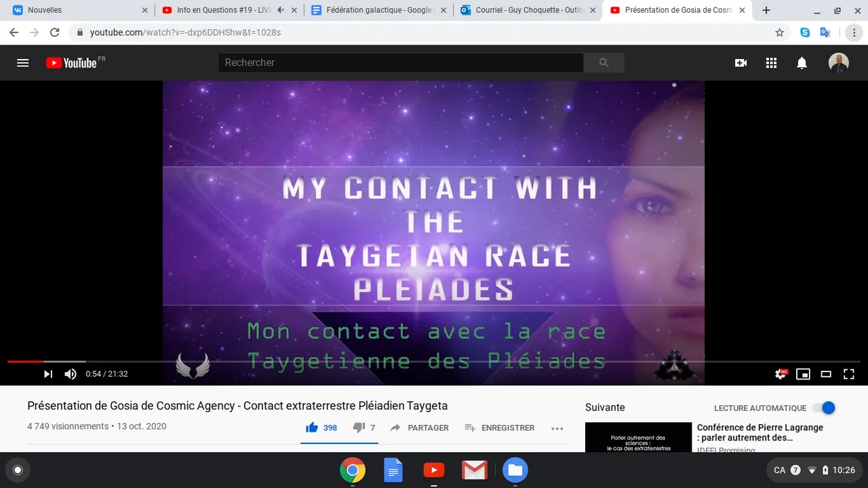Skip to the next video

click(48, 374)
